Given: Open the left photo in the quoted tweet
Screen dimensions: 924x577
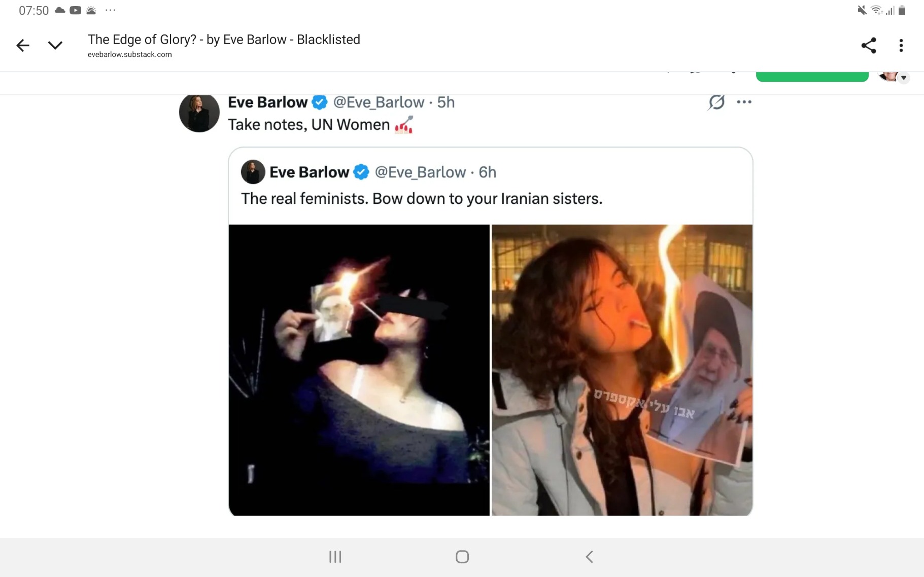Looking at the screenshot, I should click(x=359, y=370).
